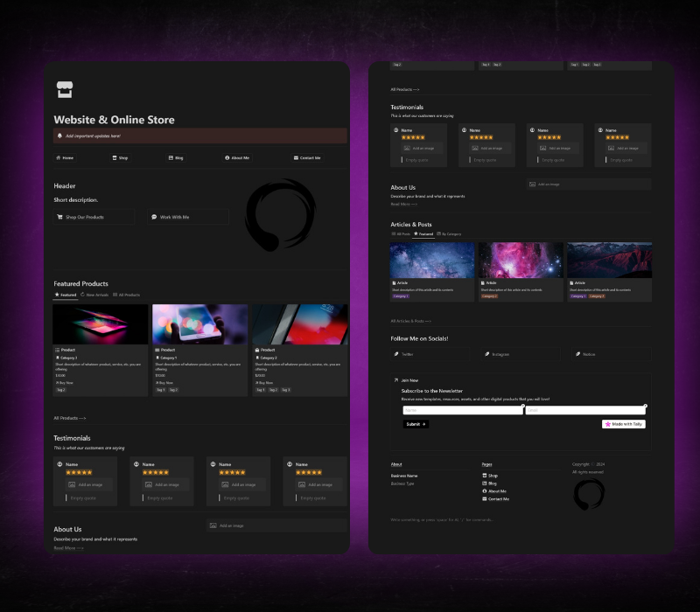Open the red mountains article image
700x612 pixels.
(609, 260)
